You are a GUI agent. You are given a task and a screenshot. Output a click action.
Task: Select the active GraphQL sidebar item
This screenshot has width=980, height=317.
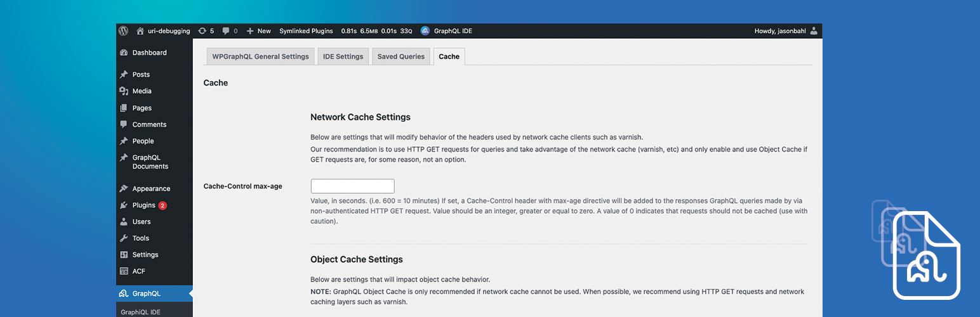click(154, 294)
